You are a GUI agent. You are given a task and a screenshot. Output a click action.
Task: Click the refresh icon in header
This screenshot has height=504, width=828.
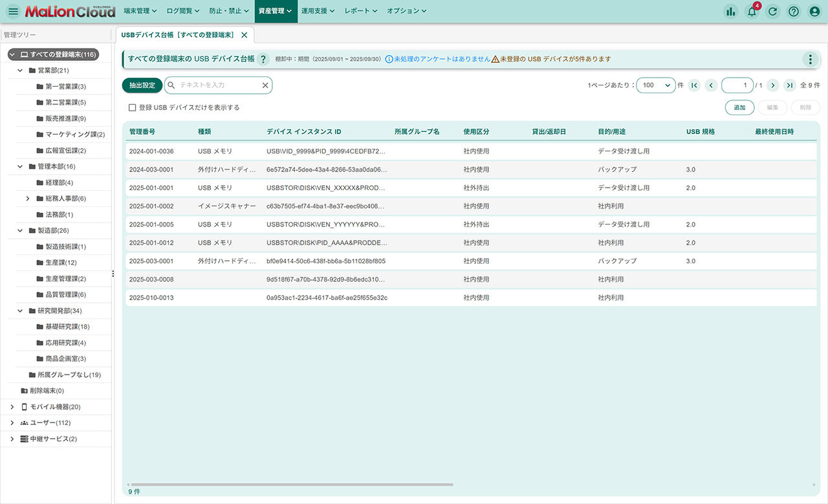click(772, 11)
